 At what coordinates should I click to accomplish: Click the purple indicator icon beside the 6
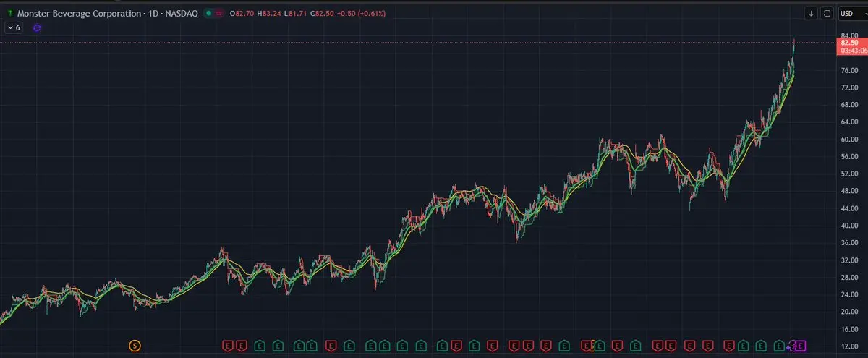37,27
